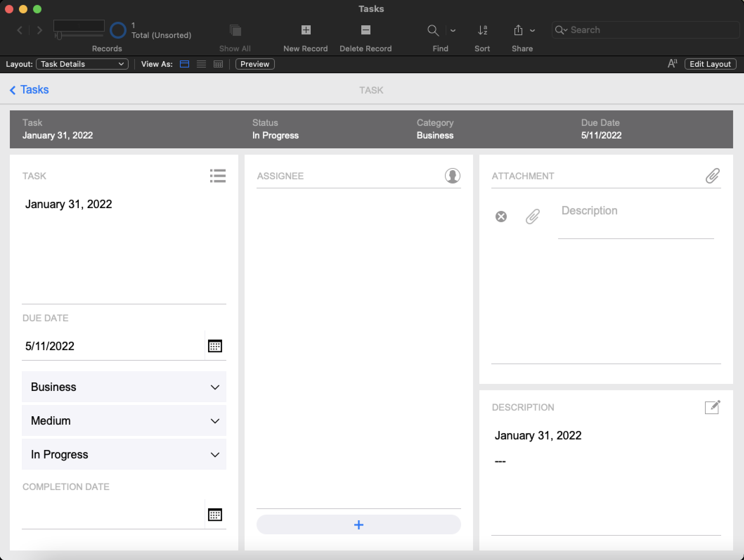Click the record number box

coord(79,26)
